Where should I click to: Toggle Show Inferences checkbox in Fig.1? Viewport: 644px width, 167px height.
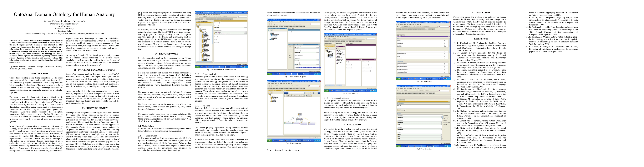(x=242, y=65)
